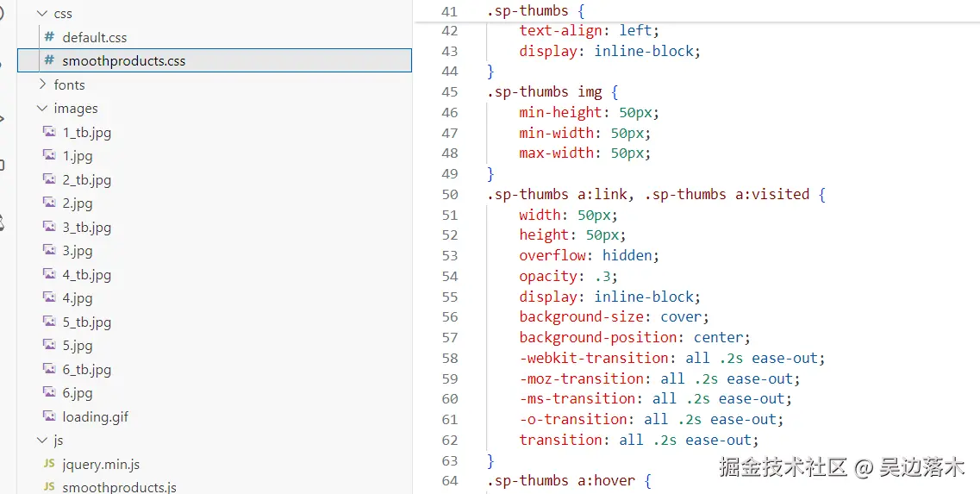Click the overflow: hidden declaration
Viewport: 980px width, 494px height.
pyautogui.click(x=589, y=256)
